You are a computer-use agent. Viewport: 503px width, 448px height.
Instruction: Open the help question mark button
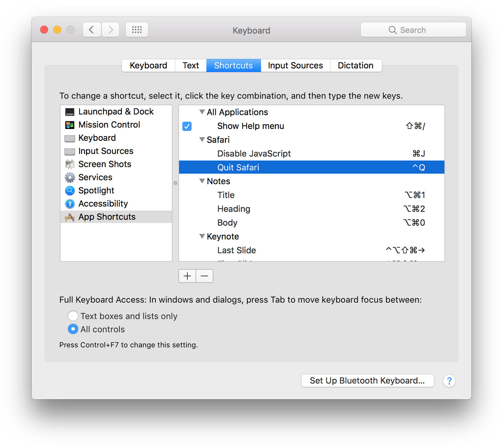pos(449,381)
